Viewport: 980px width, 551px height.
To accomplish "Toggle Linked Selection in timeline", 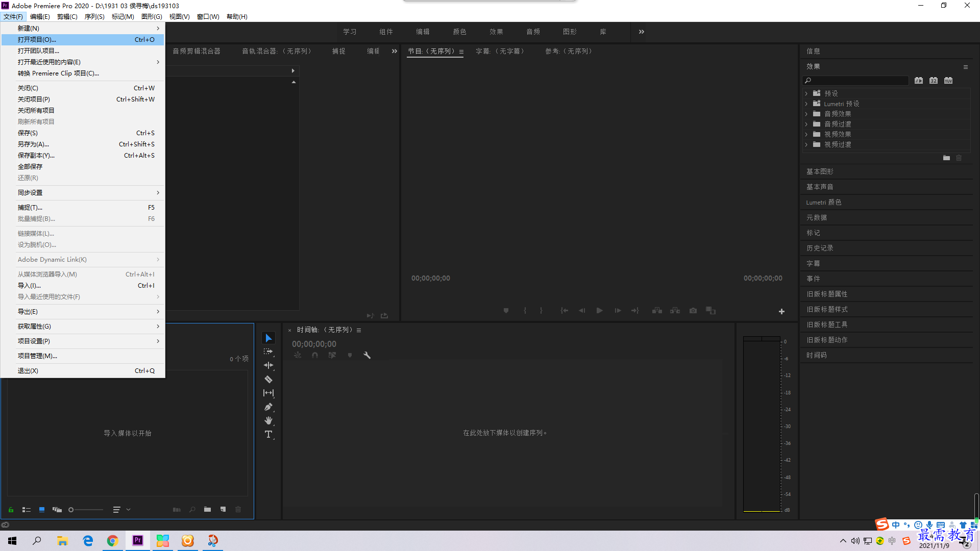I will pyautogui.click(x=332, y=355).
